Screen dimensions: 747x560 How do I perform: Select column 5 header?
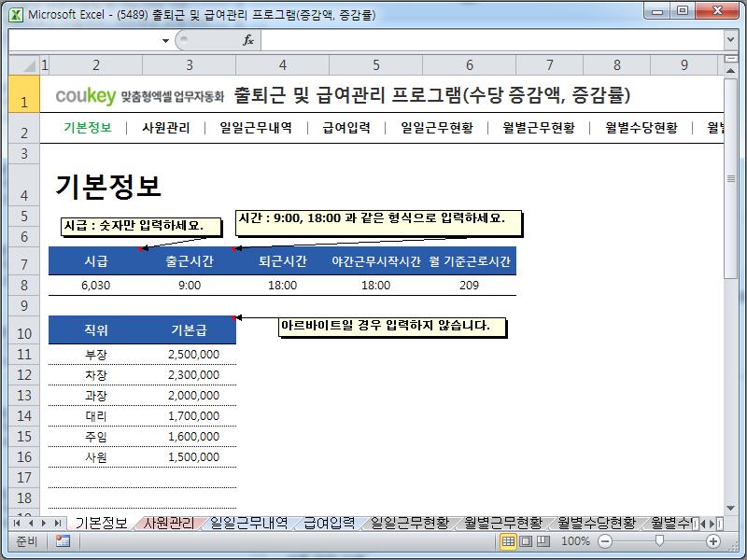click(x=376, y=65)
